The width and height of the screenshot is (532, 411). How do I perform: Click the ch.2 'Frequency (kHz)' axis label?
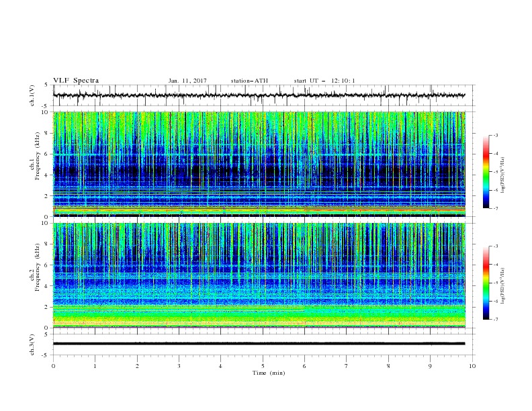(38, 267)
